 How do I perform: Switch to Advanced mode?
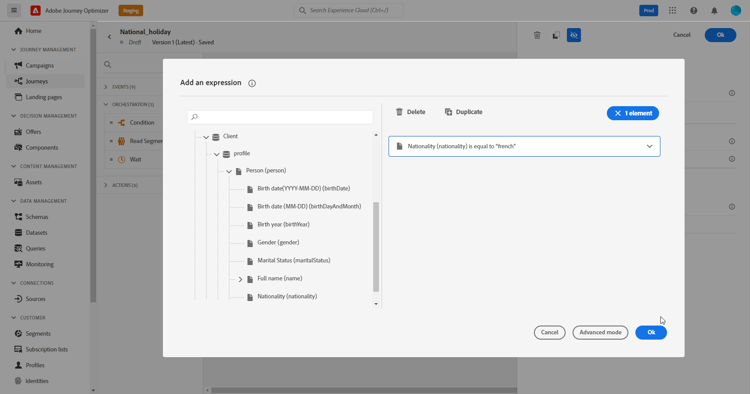point(600,332)
